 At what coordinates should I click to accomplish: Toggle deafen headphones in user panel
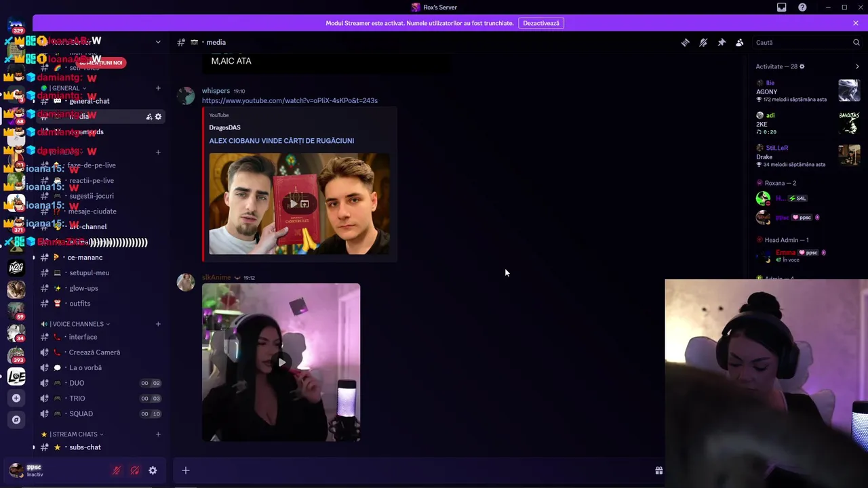point(135,470)
